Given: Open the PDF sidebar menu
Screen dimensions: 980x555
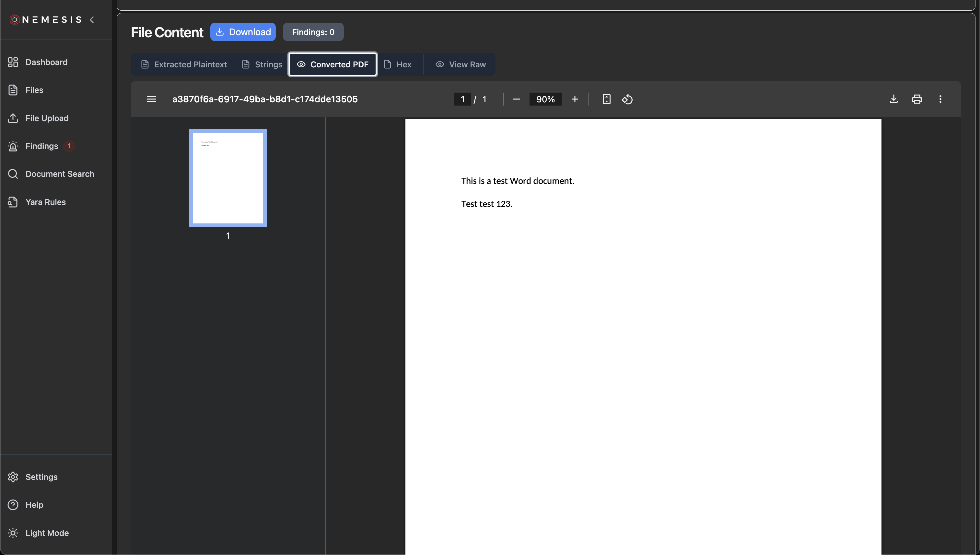Looking at the screenshot, I should 151,99.
